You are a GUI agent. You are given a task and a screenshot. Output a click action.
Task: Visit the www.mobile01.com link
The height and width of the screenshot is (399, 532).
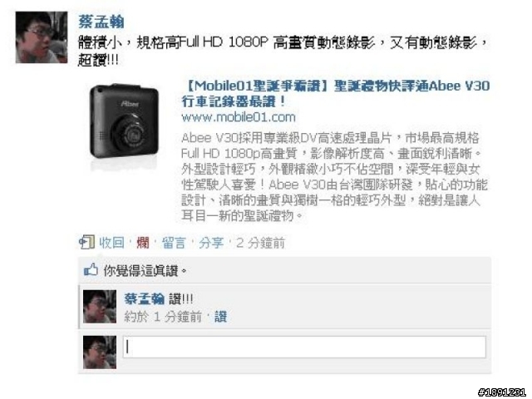pos(239,117)
